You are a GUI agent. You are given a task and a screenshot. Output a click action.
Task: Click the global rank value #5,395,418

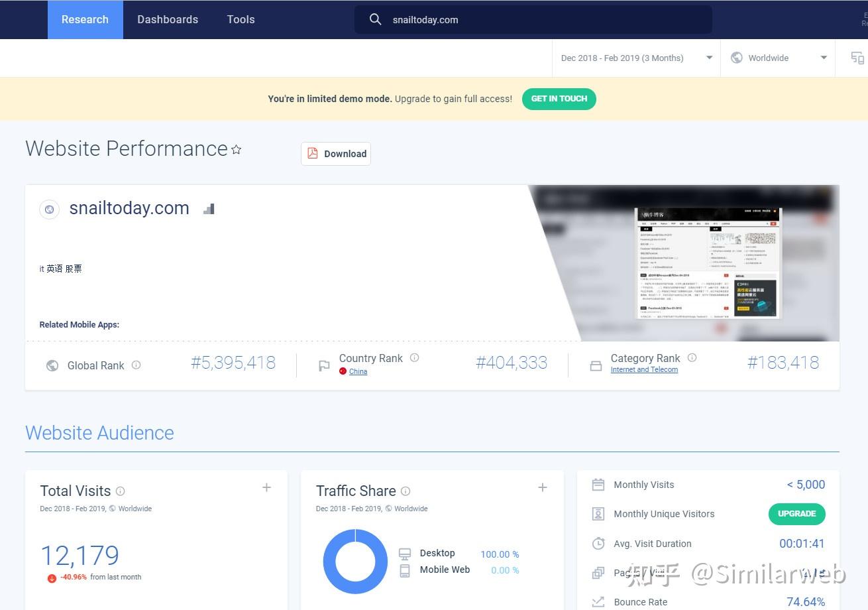(233, 363)
